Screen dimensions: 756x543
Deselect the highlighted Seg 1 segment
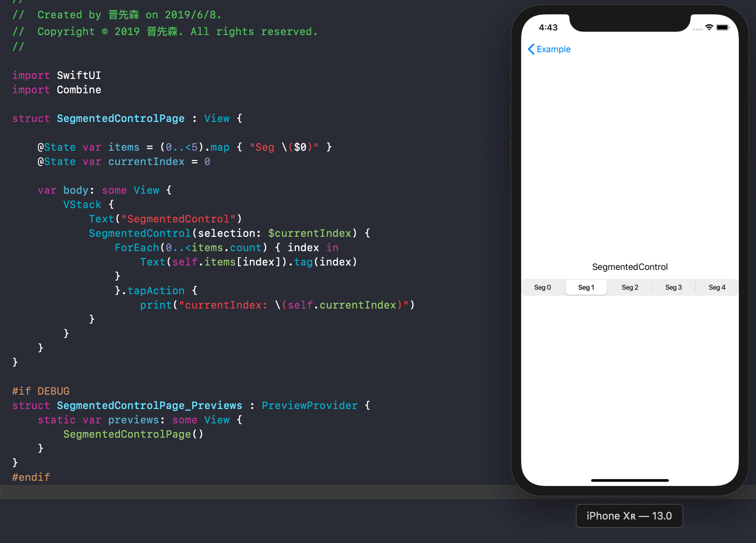[586, 287]
